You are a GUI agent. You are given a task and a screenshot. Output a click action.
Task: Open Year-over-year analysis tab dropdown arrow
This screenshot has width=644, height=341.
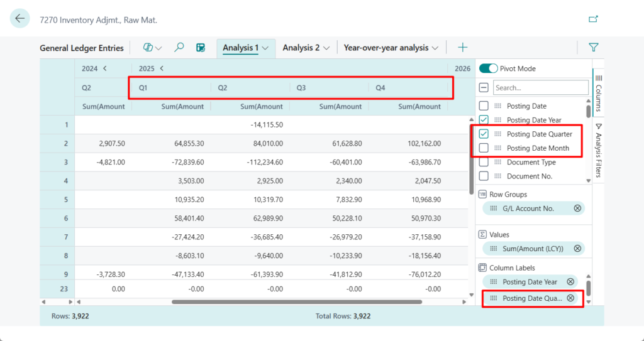[435, 48]
